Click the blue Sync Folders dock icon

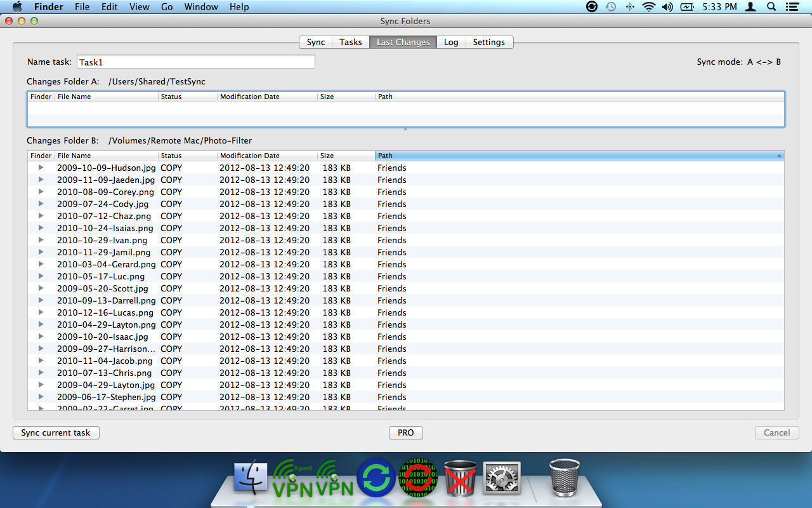pos(377,476)
